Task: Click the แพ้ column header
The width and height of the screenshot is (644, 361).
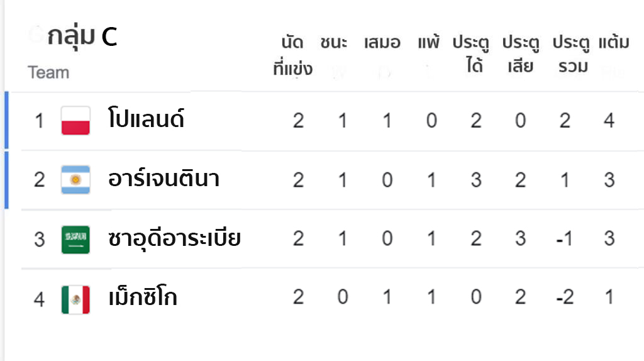Action: coord(428,41)
